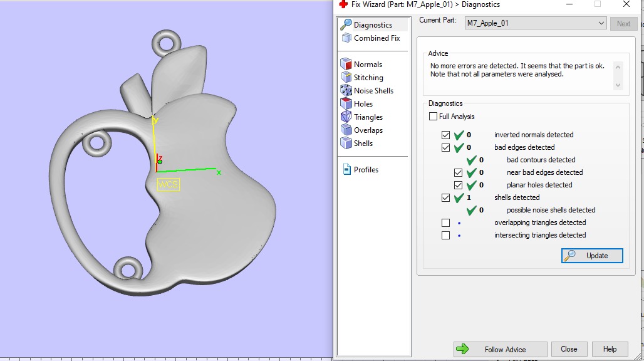Select the Triangles fix icon
This screenshot has height=361, width=644.
346,117
